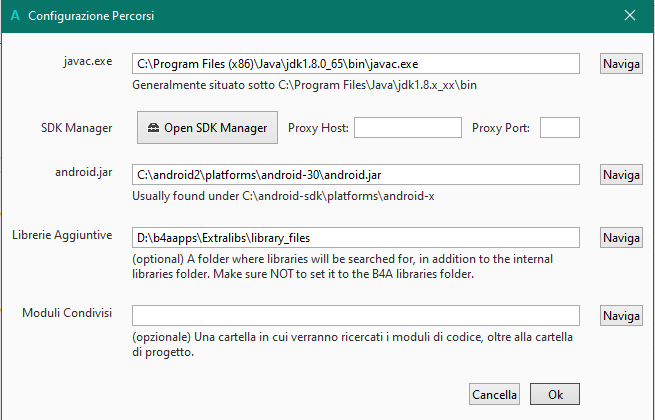Click the Proxy Port field
This screenshot has height=420, width=655.
(559, 128)
